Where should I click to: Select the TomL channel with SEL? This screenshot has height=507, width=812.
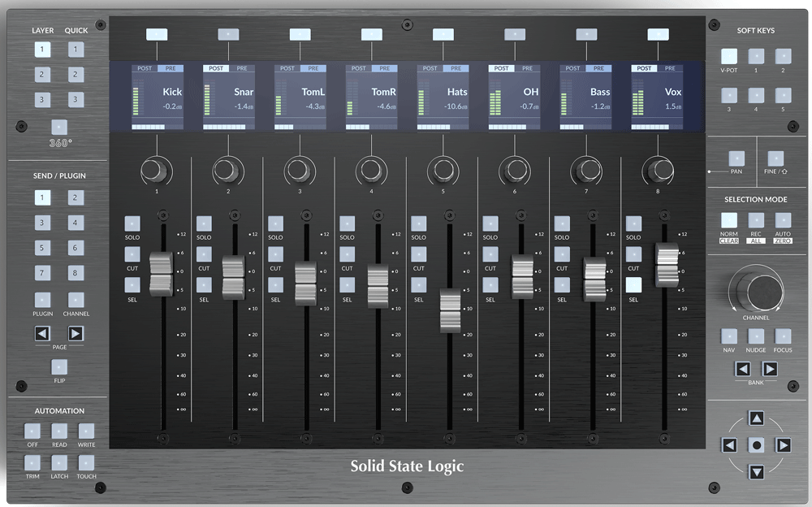275,284
